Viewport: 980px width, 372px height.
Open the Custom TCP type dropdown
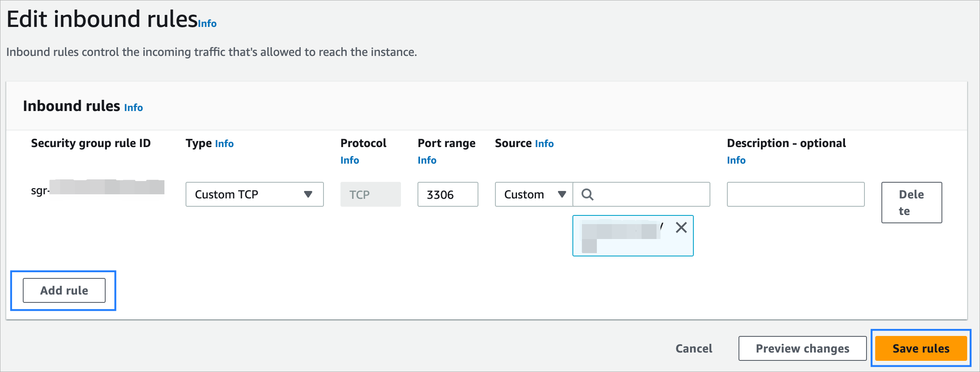point(254,194)
